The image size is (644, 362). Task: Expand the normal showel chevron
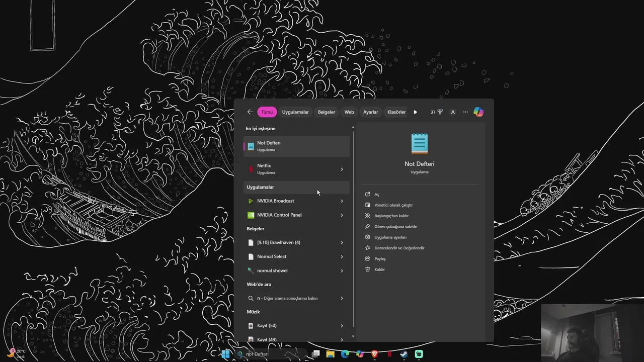tap(342, 271)
